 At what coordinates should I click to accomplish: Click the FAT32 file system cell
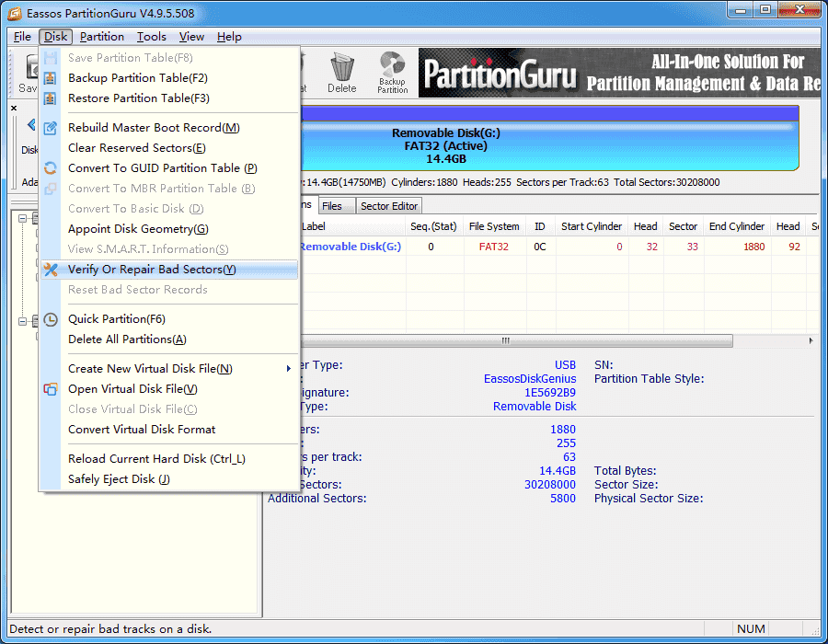pos(494,247)
